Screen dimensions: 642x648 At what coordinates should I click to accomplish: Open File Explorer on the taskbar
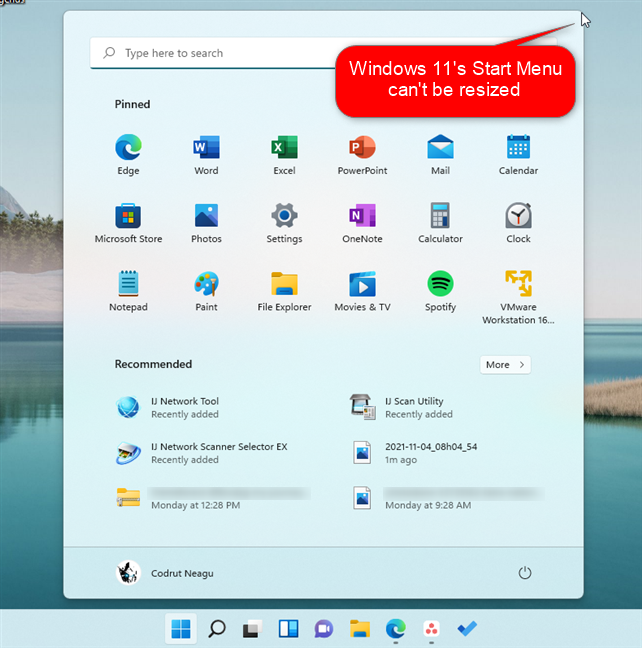tap(360, 629)
